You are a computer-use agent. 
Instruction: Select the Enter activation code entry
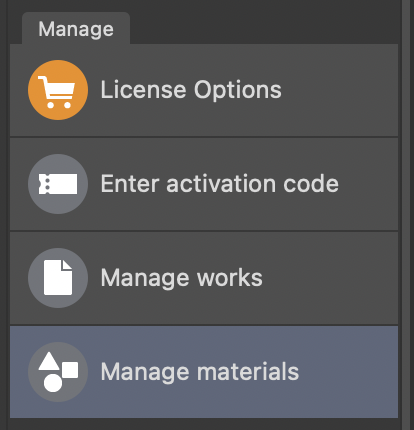tap(204, 184)
